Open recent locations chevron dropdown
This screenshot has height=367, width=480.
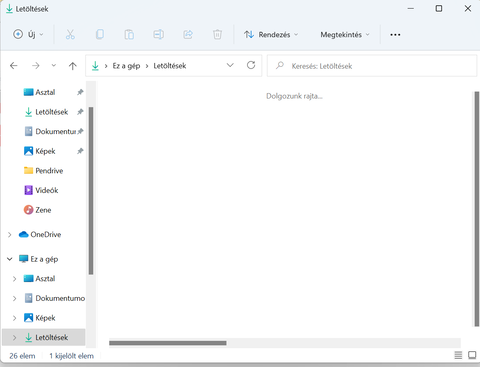pos(54,66)
